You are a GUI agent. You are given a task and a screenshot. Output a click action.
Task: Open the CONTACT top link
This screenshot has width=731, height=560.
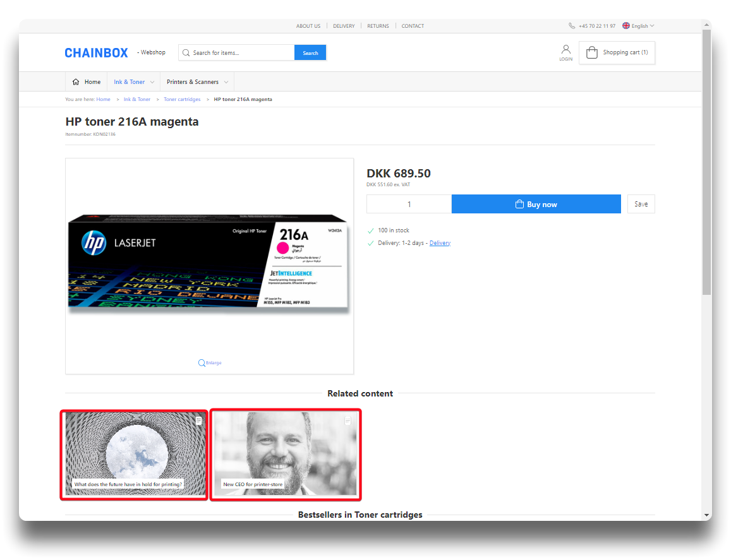point(413,26)
